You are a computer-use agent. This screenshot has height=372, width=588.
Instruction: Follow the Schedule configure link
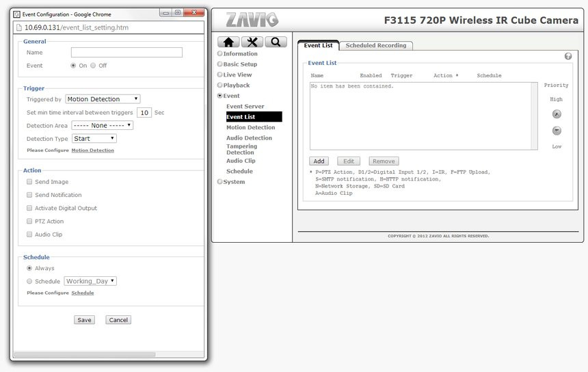coord(83,293)
